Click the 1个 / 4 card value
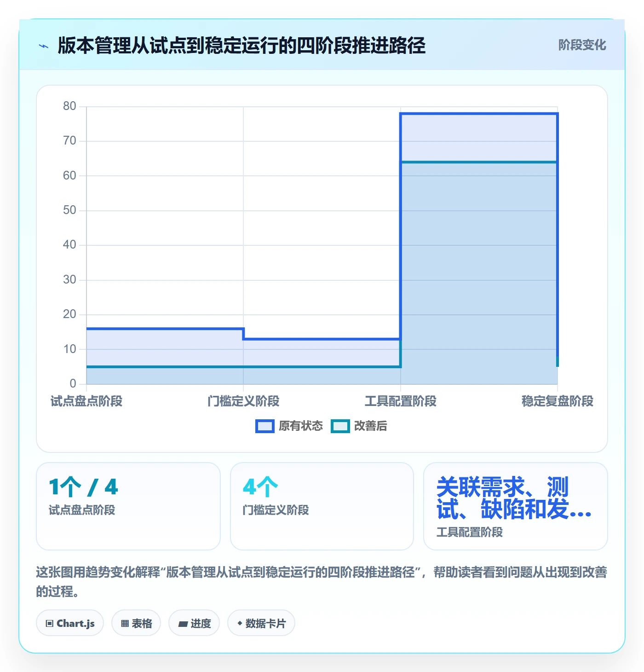644x672 pixels. click(x=83, y=487)
